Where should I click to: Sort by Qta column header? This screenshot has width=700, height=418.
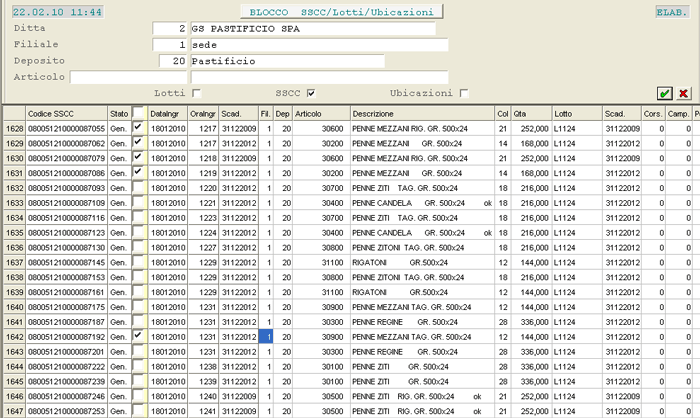pyautogui.click(x=532, y=114)
